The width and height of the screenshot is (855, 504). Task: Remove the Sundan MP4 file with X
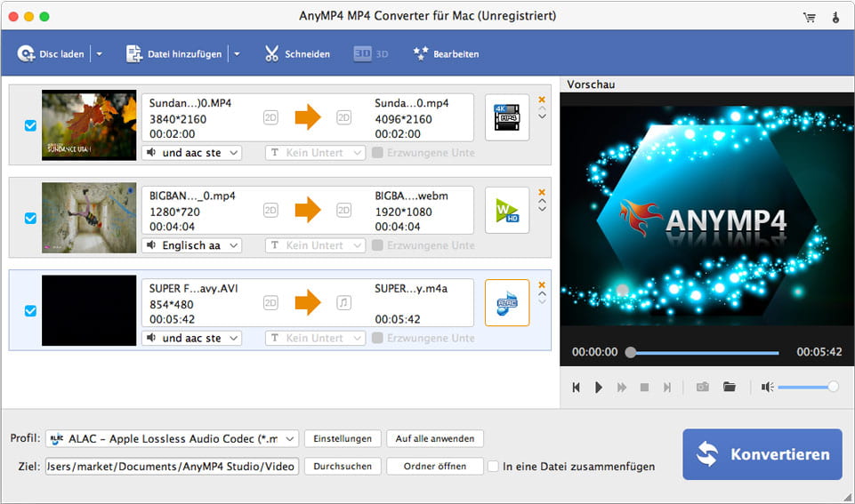[542, 100]
